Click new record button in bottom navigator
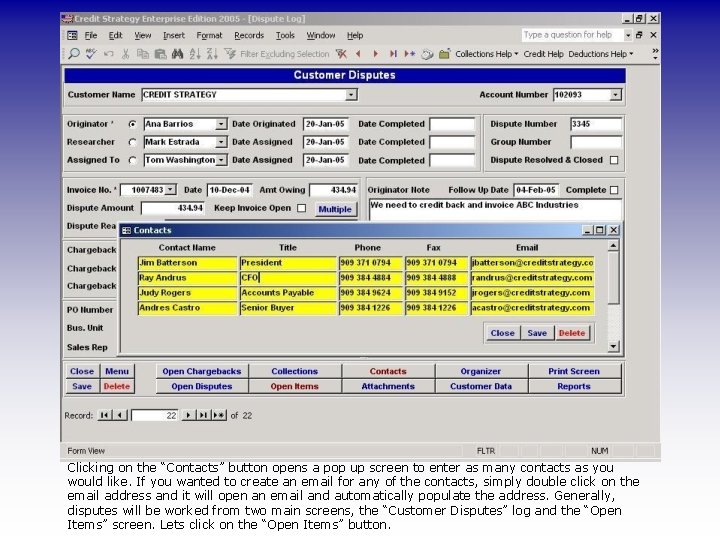720x540 pixels. click(219, 415)
